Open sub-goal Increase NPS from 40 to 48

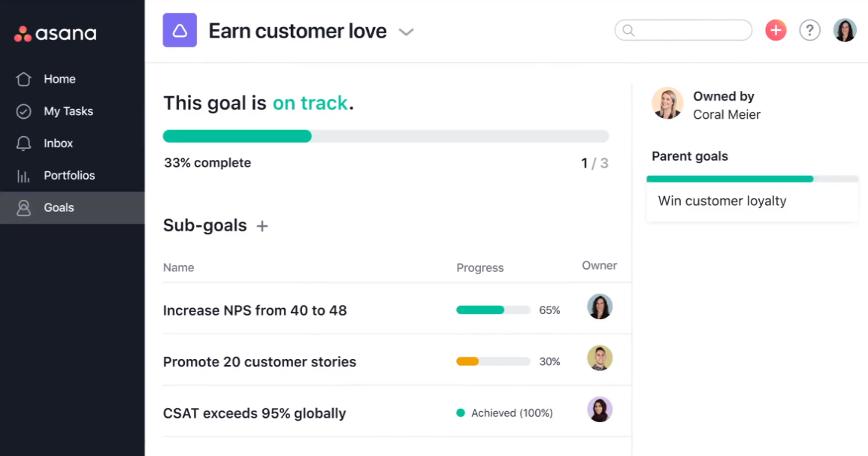tap(255, 310)
